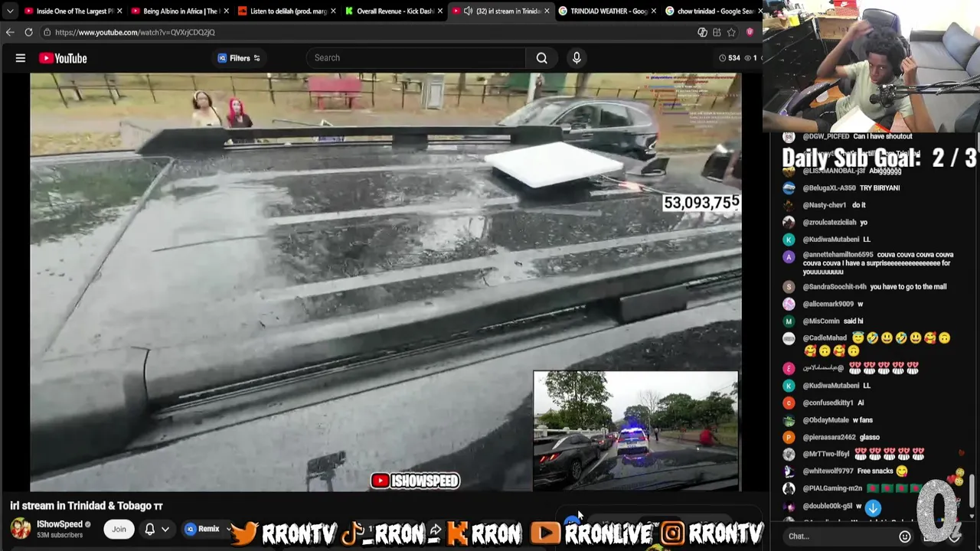Click chat user @ObdayMutale
The height and width of the screenshot is (551, 980).
click(825, 420)
